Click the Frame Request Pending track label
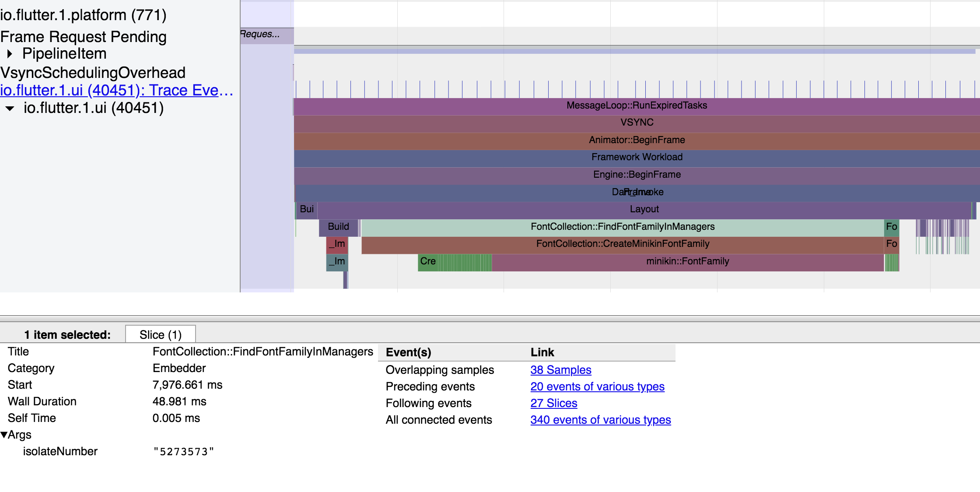This screenshot has width=980, height=492. (x=83, y=37)
